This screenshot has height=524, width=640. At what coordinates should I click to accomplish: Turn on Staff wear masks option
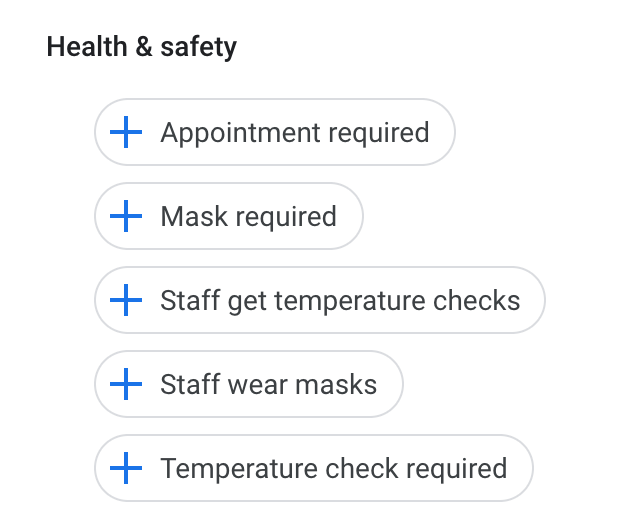pos(249,384)
